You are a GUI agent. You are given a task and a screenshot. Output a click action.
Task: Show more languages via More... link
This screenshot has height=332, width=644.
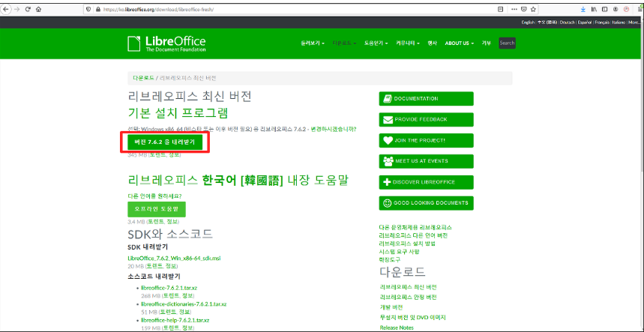click(634, 22)
